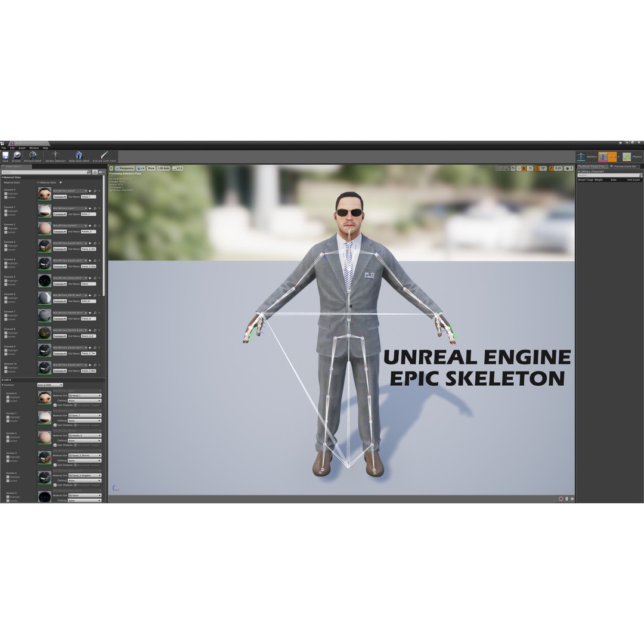Image resolution: width=644 pixels, height=644 pixels.
Task: Activate Cloth Paint tool
Action: pos(104,156)
